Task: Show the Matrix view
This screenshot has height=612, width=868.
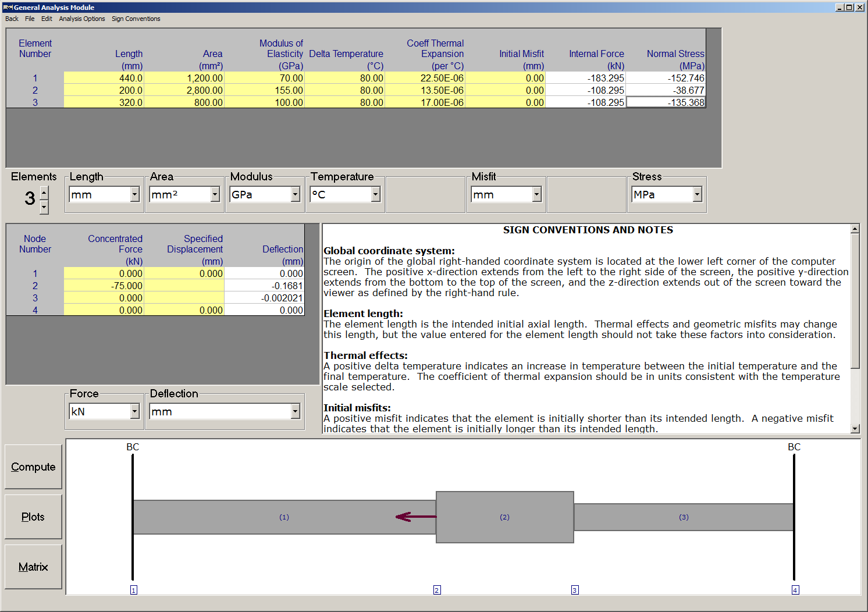Action: (33, 567)
